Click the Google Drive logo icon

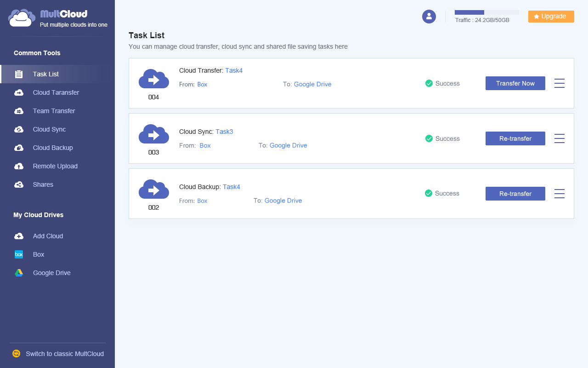point(19,273)
